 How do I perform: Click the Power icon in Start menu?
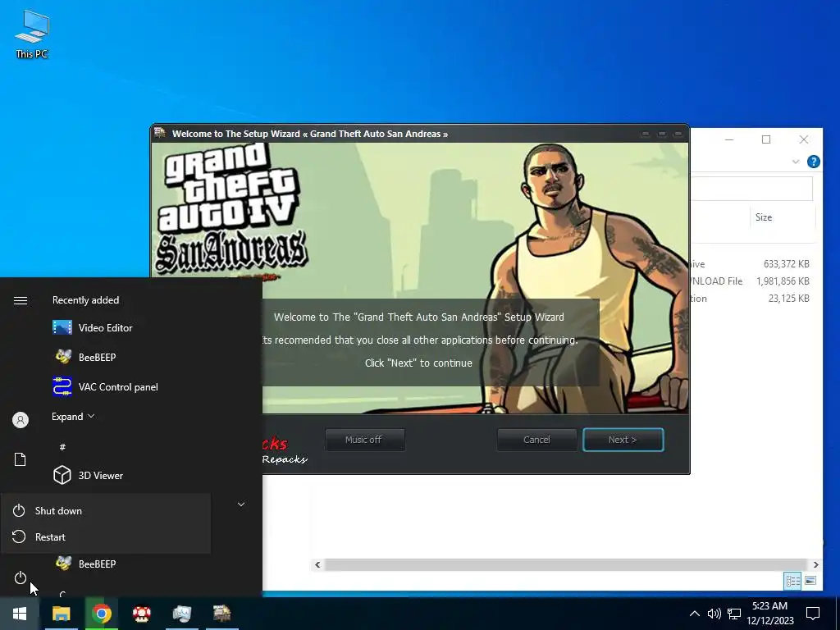coord(20,577)
